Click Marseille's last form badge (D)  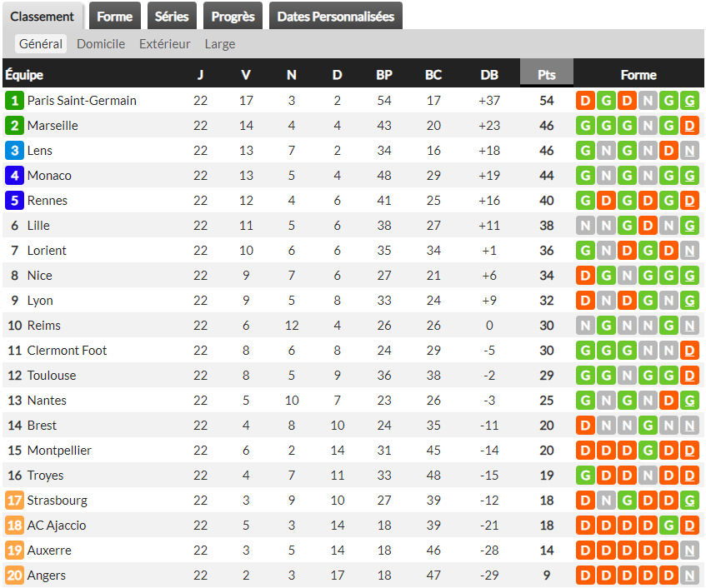point(689,126)
